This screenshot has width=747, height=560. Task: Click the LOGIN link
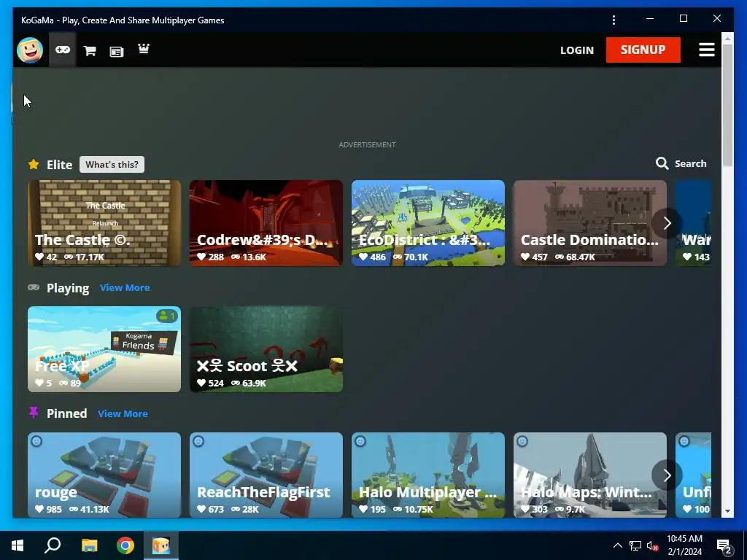[x=577, y=50]
